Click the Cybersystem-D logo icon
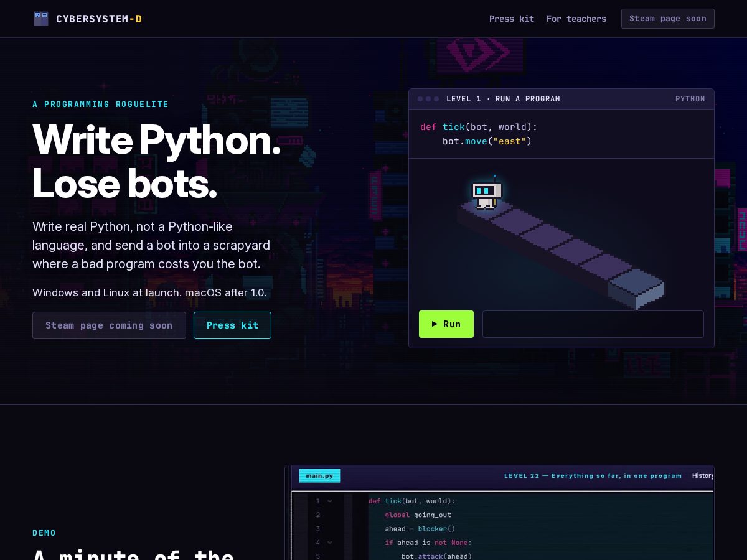The height and width of the screenshot is (560, 747). (x=41, y=19)
